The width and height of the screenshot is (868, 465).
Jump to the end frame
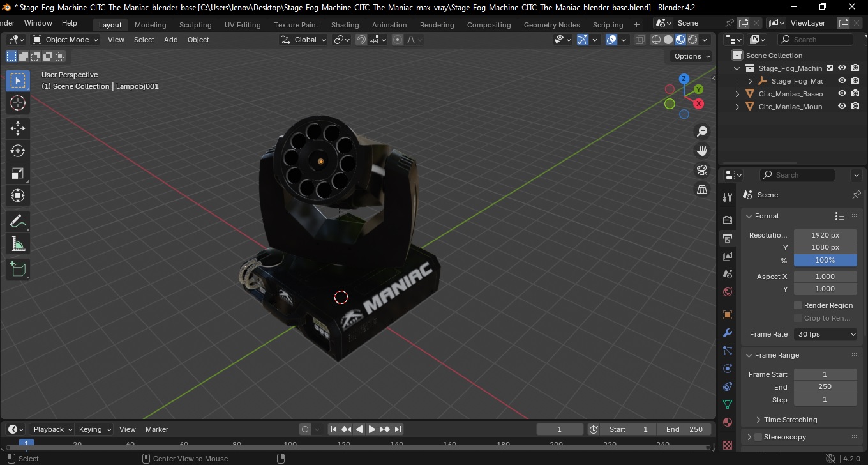coord(398,429)
